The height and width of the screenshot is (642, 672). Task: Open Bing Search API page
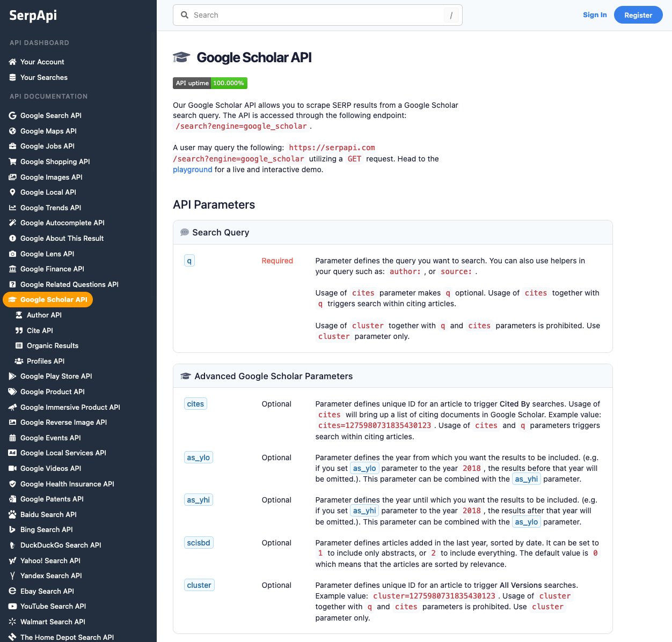[x=46, y=529]
